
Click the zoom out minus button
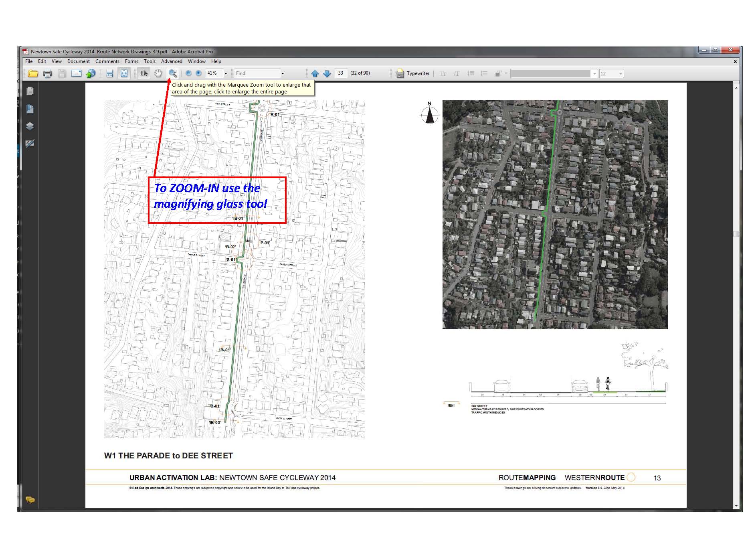[188, 73]
